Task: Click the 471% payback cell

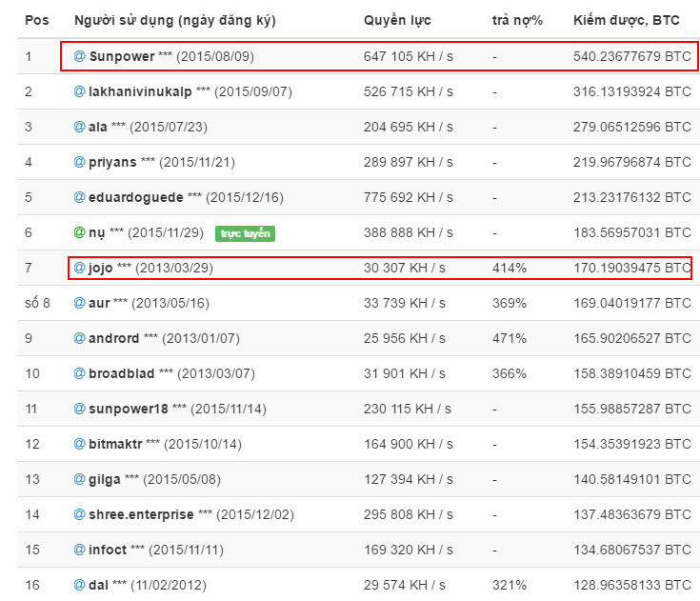Action: pyautogui.click(x=510, y=338)
